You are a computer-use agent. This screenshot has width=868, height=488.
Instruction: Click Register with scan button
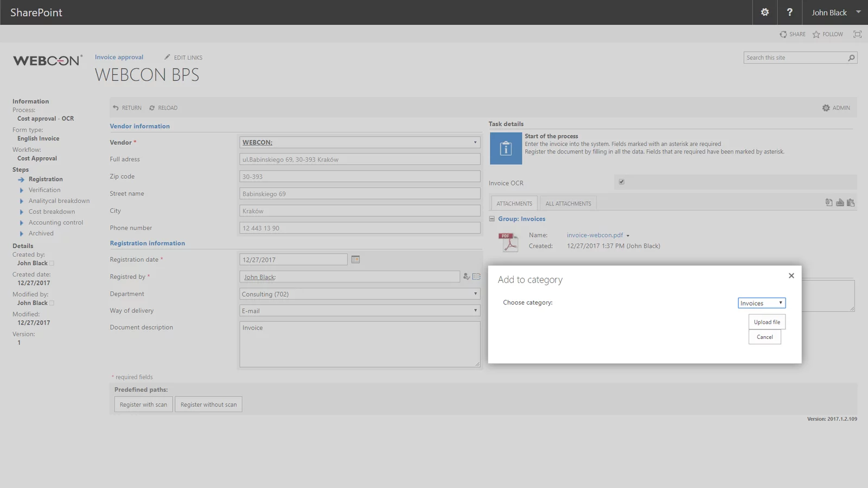click(143, 404)
